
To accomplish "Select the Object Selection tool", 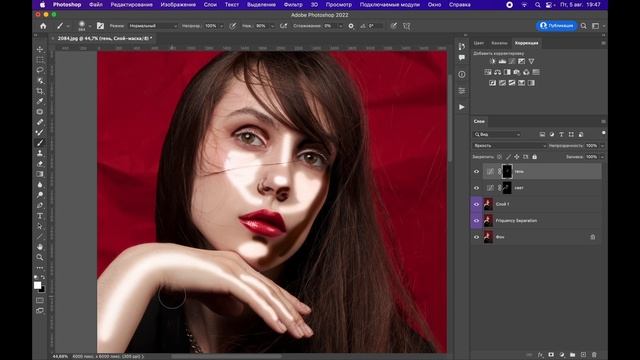I will click(x=40, y=80).
